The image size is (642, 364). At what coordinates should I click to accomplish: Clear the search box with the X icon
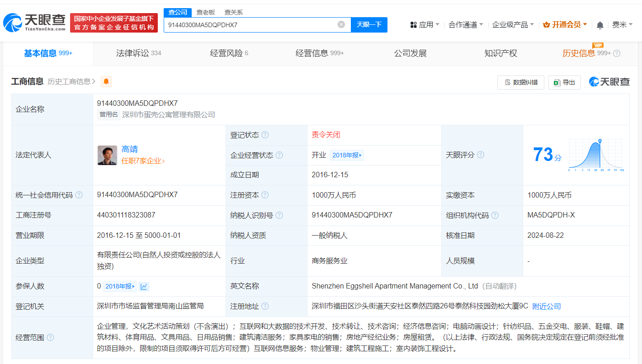click(x=341, y=24)
